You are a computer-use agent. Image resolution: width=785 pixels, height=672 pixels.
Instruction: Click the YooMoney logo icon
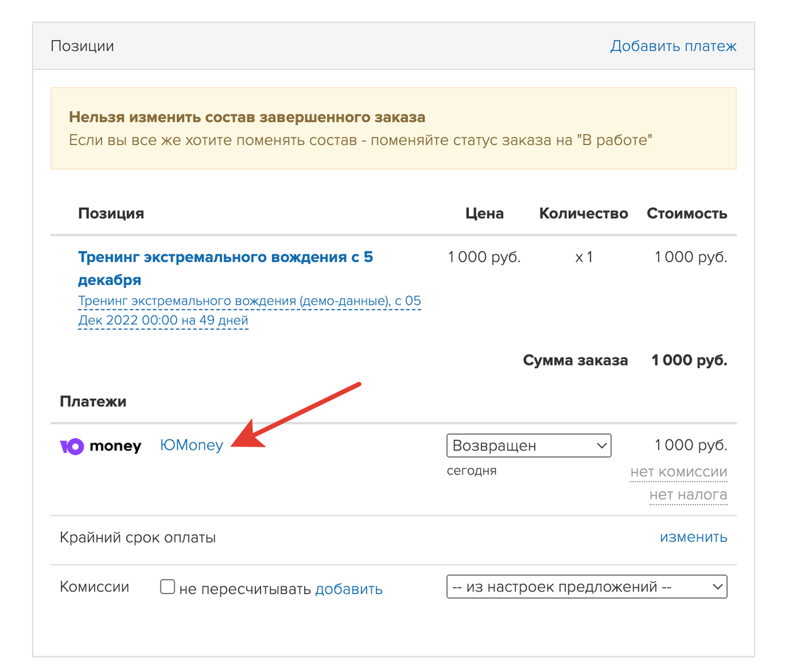tap(101, 446)
